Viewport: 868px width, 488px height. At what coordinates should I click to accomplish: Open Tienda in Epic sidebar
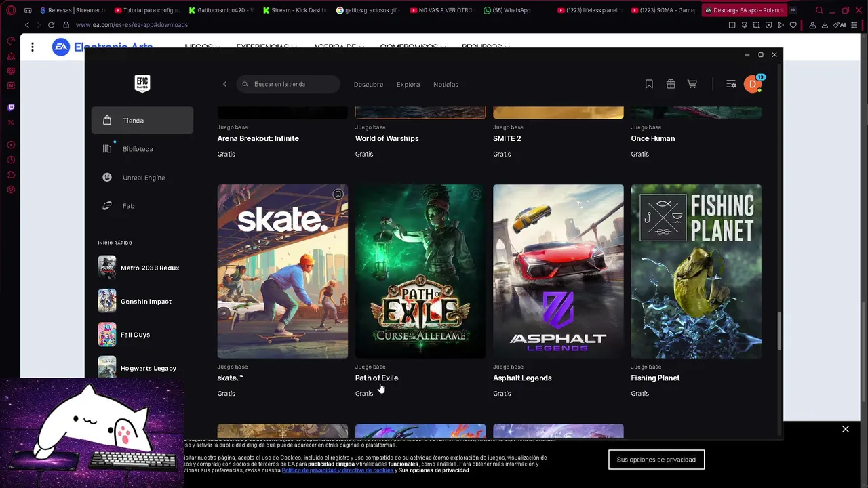(142, 121)
